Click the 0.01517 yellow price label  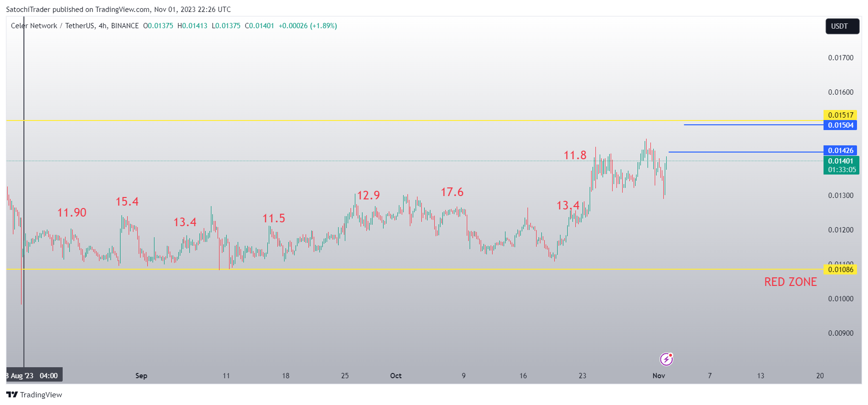tap(840, 115)
